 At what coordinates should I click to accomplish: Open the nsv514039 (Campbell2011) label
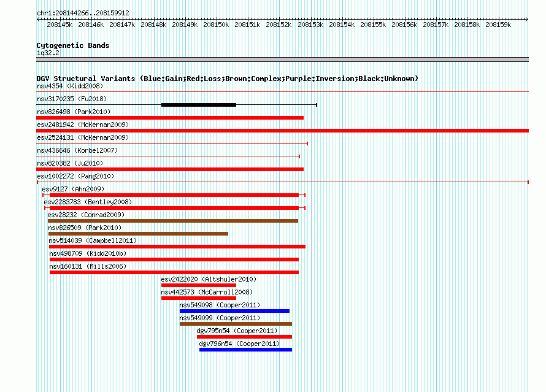click(93, 240)
